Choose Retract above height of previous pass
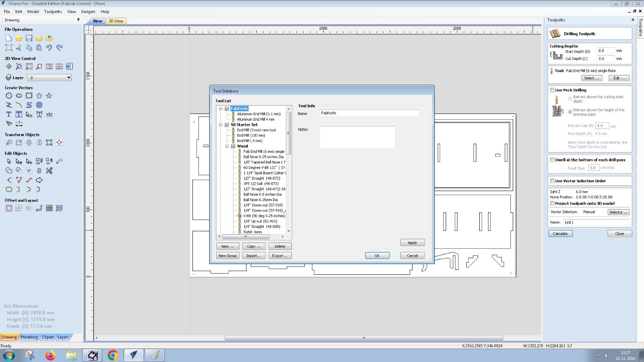This screenshot has width=644, height=362. (570, 112)
